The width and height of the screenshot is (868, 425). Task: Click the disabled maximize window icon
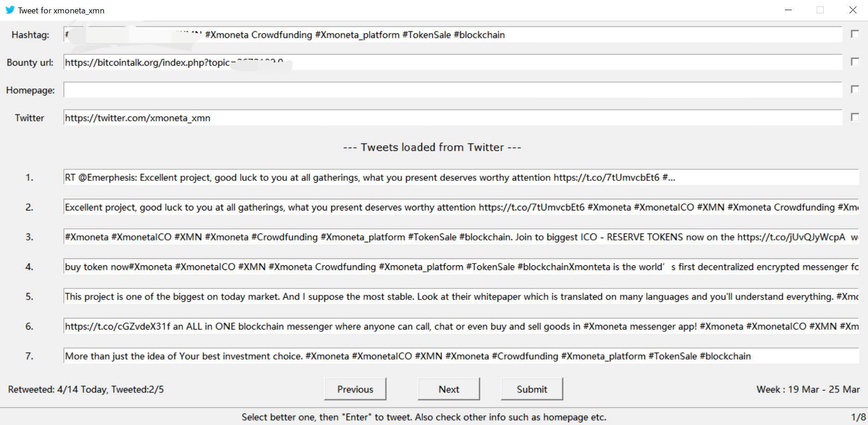(820, 10)
